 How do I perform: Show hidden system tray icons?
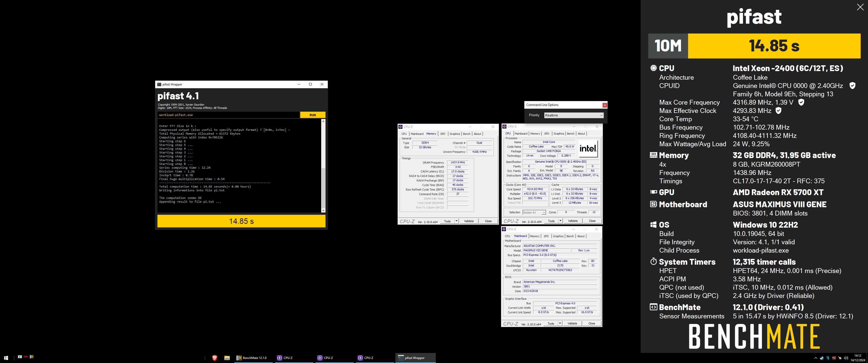click(816, 358)
